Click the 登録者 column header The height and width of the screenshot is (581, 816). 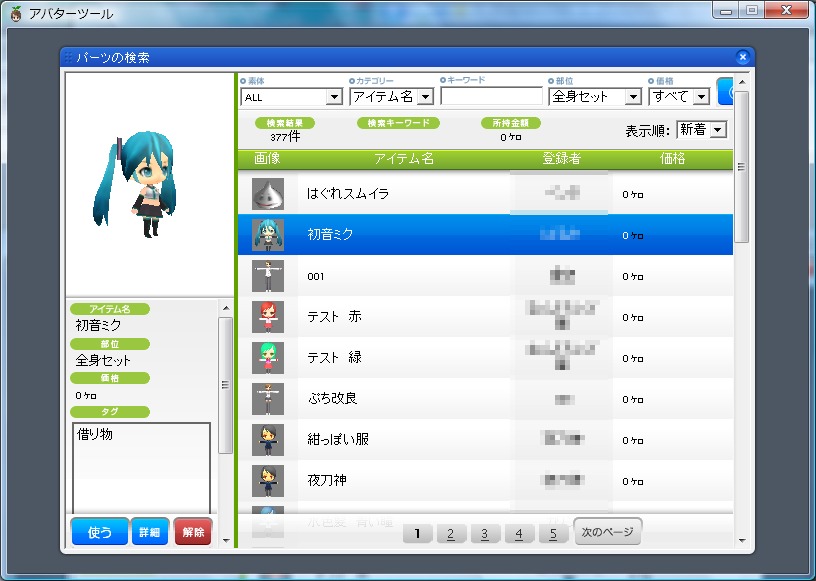pos(561,159)
